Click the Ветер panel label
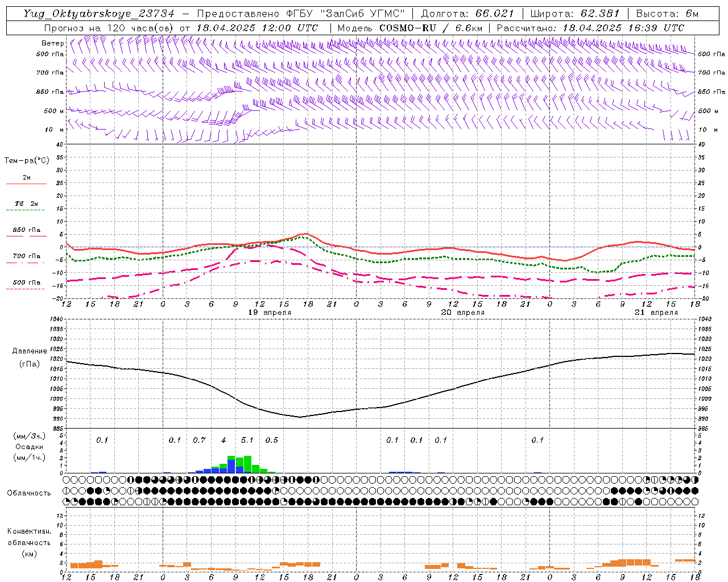728x582 pixels. 53,43
